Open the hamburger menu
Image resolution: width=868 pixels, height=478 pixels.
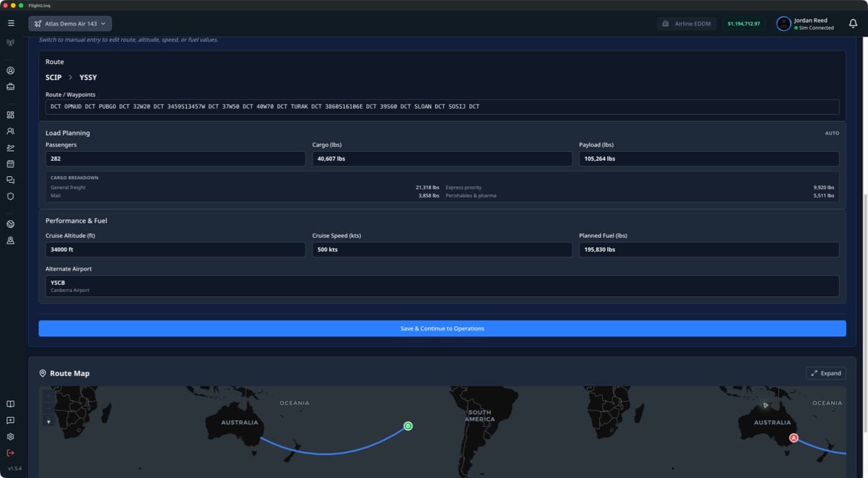(11, 23)
